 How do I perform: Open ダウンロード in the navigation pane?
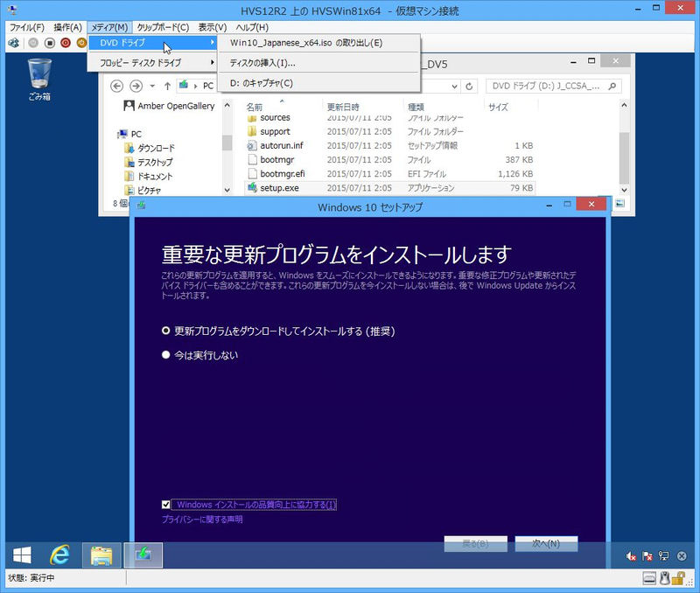click(x=150, y=148)
